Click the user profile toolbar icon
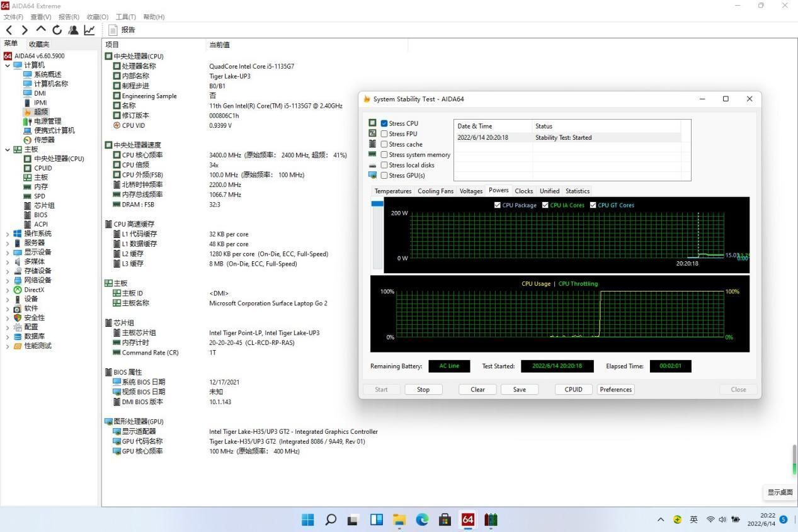798x532 pixels. click(x=74, y=30)
